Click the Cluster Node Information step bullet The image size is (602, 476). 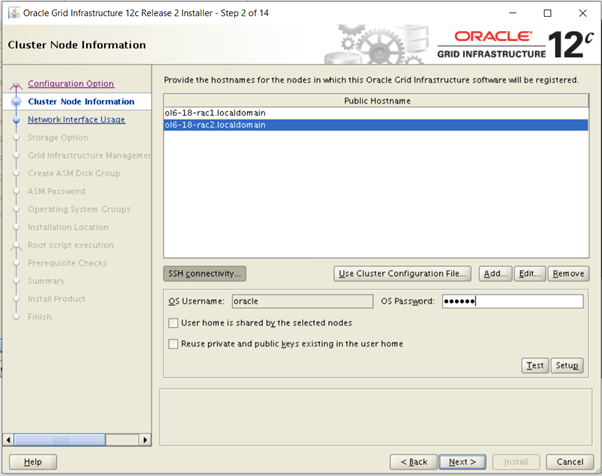tap(16, 102)
